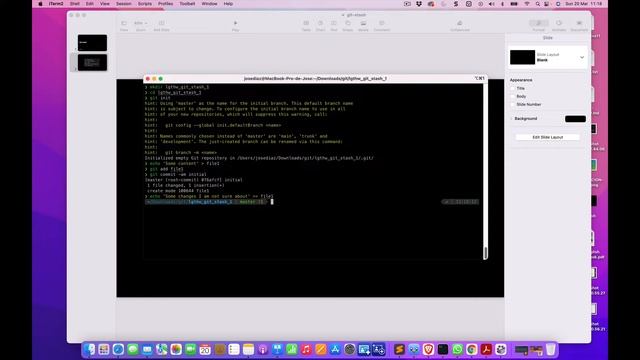Open Launchpad from the Dock
The width and height of the screenshot is (640, 360).
(104, 349)
